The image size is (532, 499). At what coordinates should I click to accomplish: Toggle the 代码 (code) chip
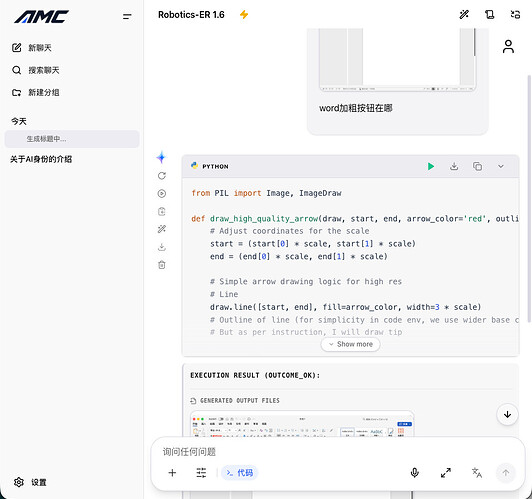pyautogui.click(x=240, y=473)
